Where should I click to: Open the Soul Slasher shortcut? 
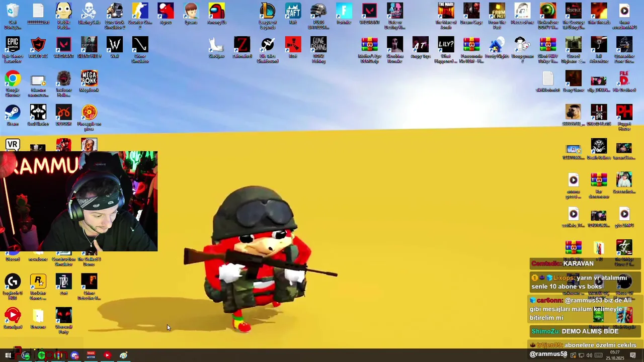[38, 115]
